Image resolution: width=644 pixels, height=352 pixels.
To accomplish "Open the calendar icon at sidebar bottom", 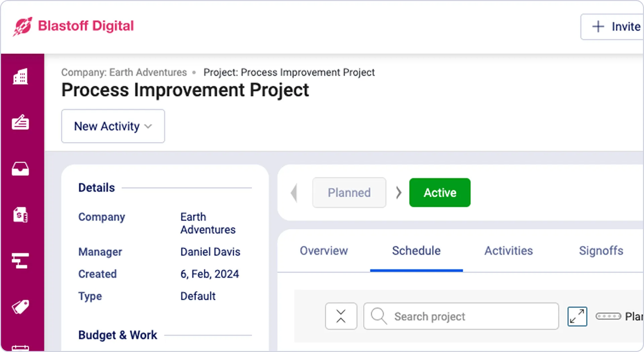I will (20, 348).
